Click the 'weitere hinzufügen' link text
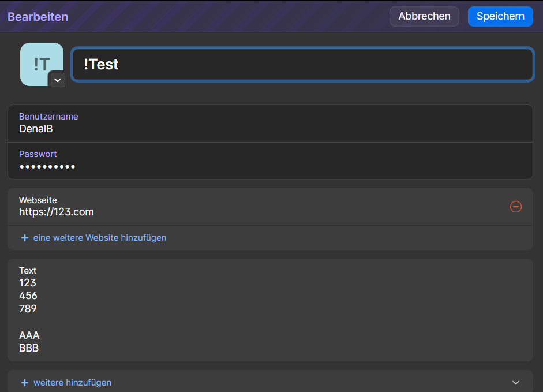The width and height of the screenshot is (543, 392). click(x=72, y=383)
